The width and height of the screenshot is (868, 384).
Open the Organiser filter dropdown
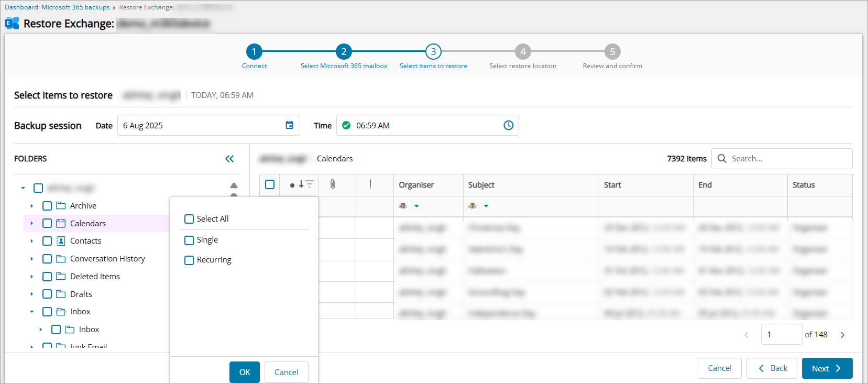tap(416, 206)
